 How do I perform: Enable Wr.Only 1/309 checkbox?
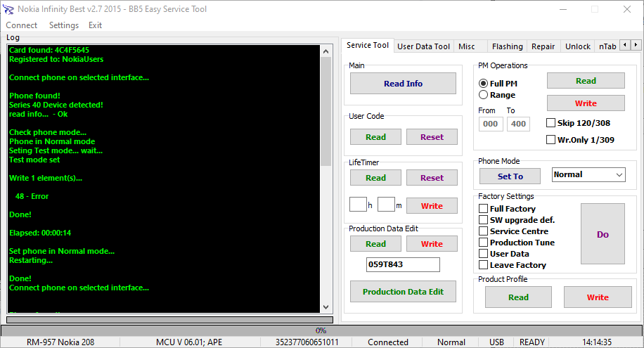click(x=550, y=140)
